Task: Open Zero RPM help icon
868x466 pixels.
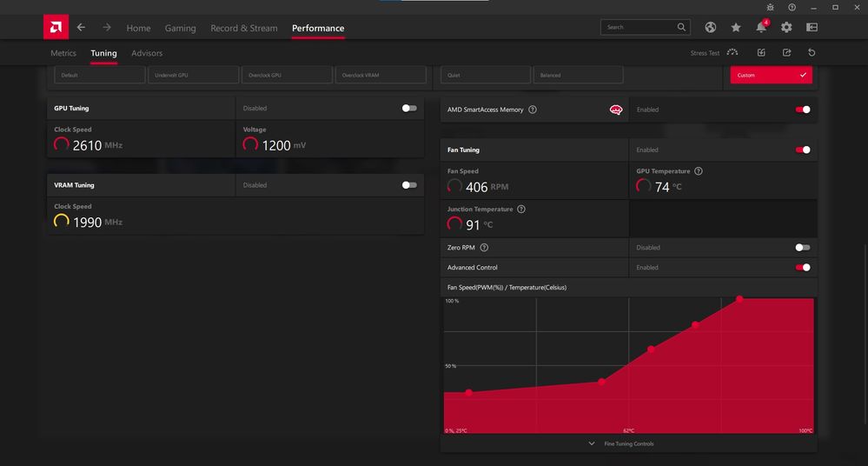Action: (x=484, y=248)
